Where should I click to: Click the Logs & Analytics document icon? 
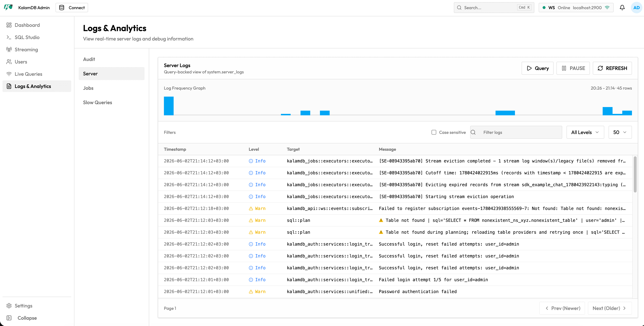9,86
